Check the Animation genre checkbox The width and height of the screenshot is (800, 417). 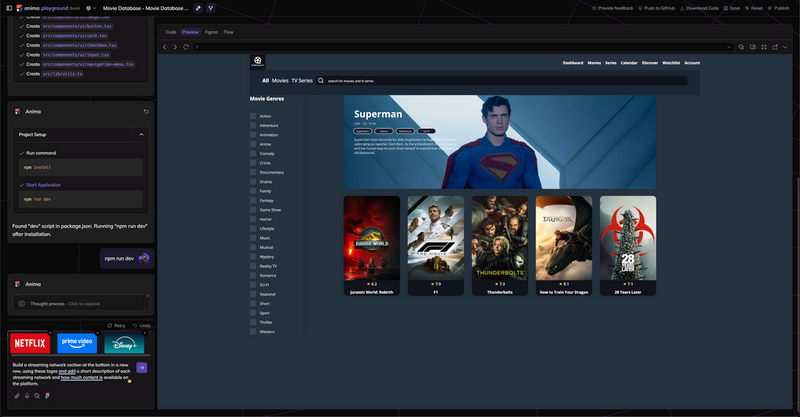tap(253, 135)
